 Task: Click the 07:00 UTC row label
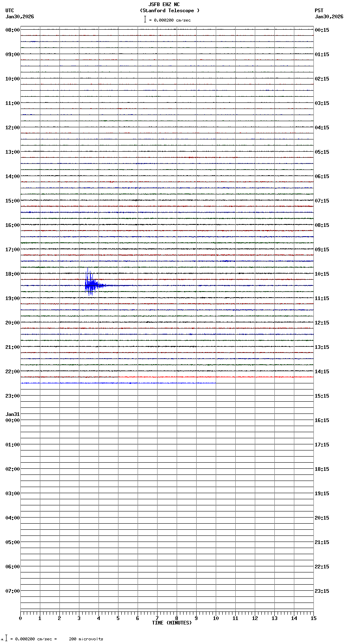(12, 591)
